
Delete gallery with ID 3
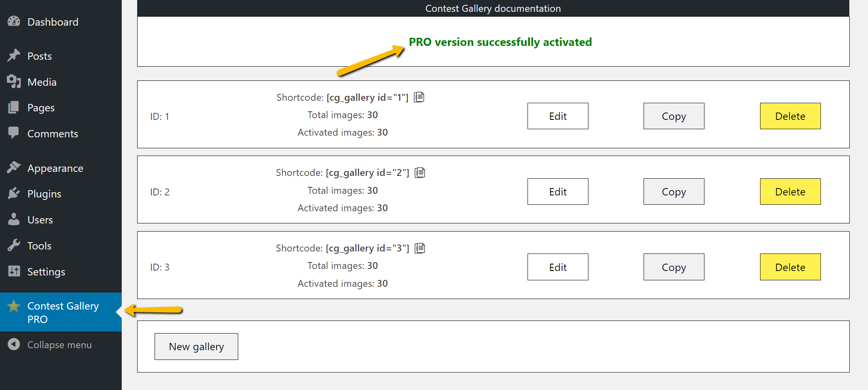(790, 267)
